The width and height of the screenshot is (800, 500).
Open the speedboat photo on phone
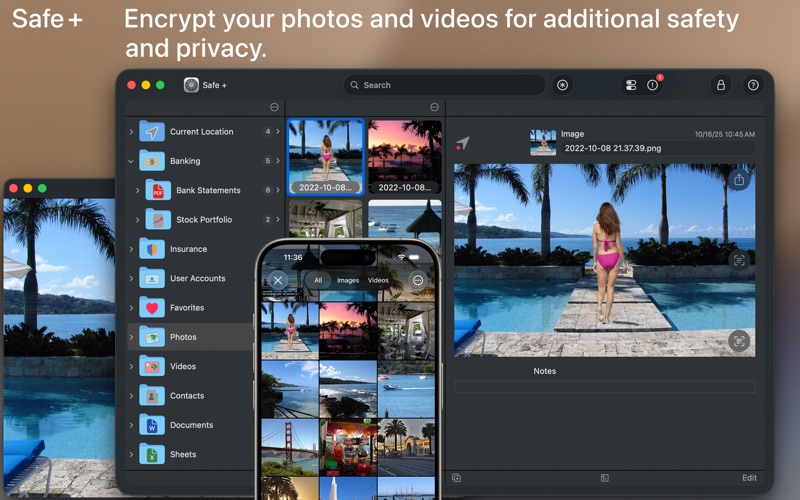pyautogui.click(x=406, y=389)
